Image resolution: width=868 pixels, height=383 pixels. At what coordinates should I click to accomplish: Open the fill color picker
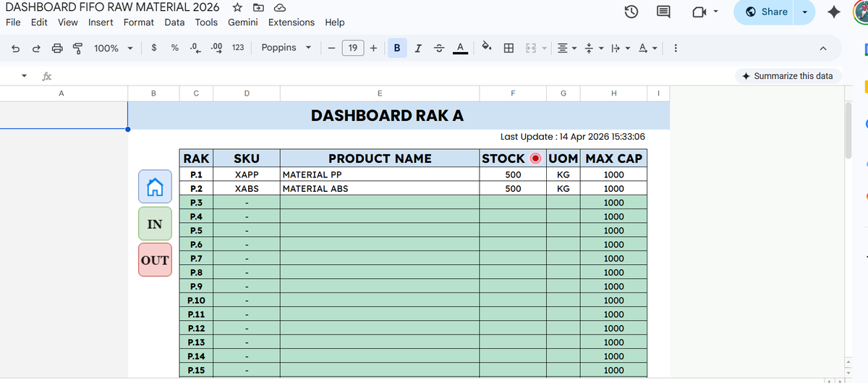(488, 48)
